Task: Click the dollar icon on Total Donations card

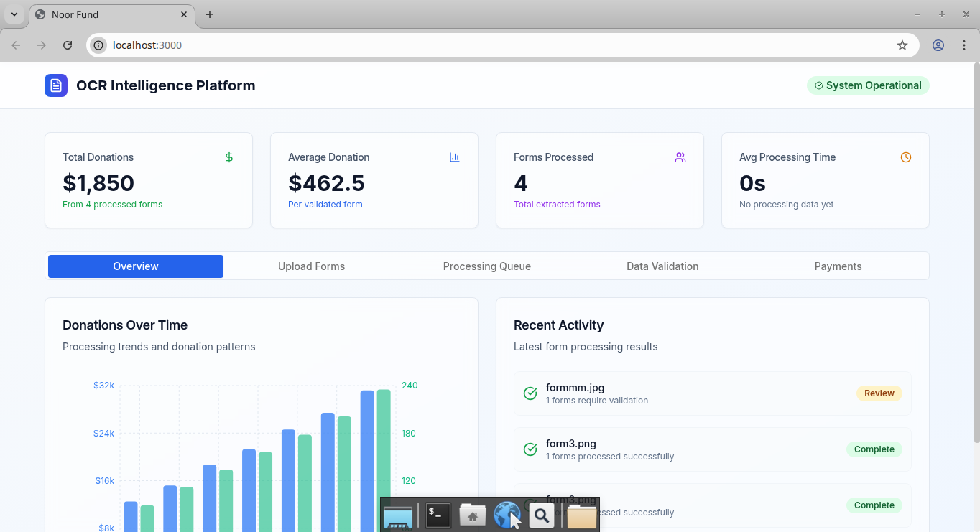Action: coord(229,157)
